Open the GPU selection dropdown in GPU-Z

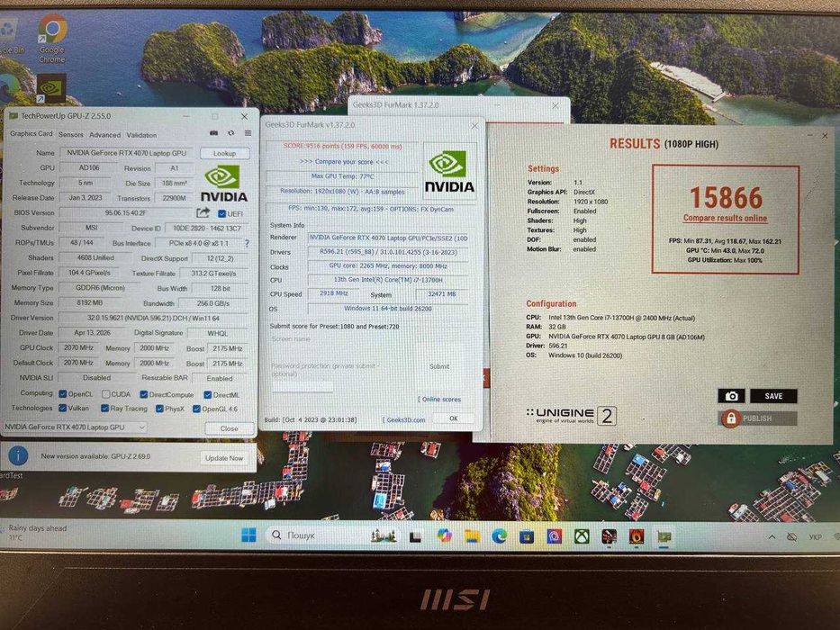[75, 427]
